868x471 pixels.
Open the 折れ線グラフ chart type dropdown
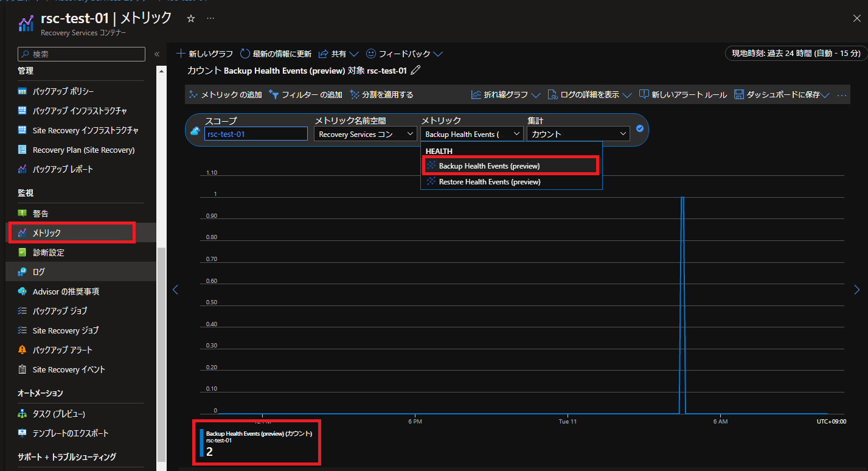506,95
